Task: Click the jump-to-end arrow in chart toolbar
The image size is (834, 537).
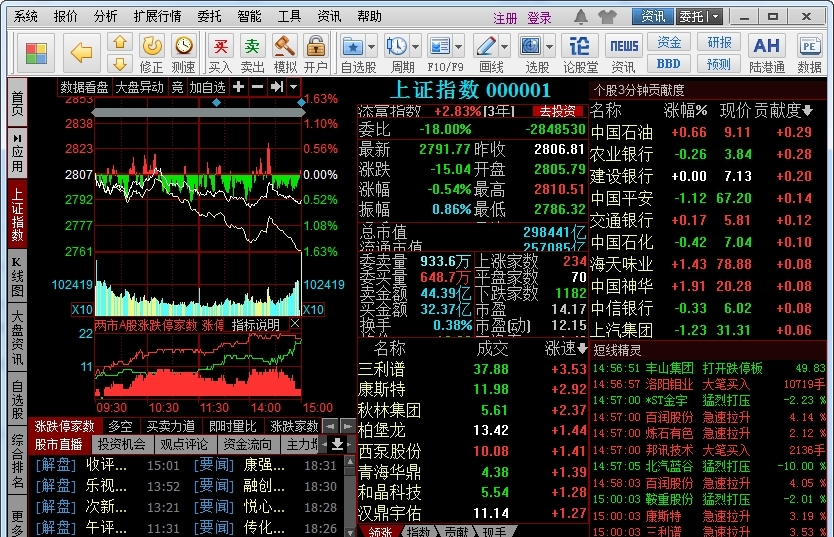Action: 277,87
